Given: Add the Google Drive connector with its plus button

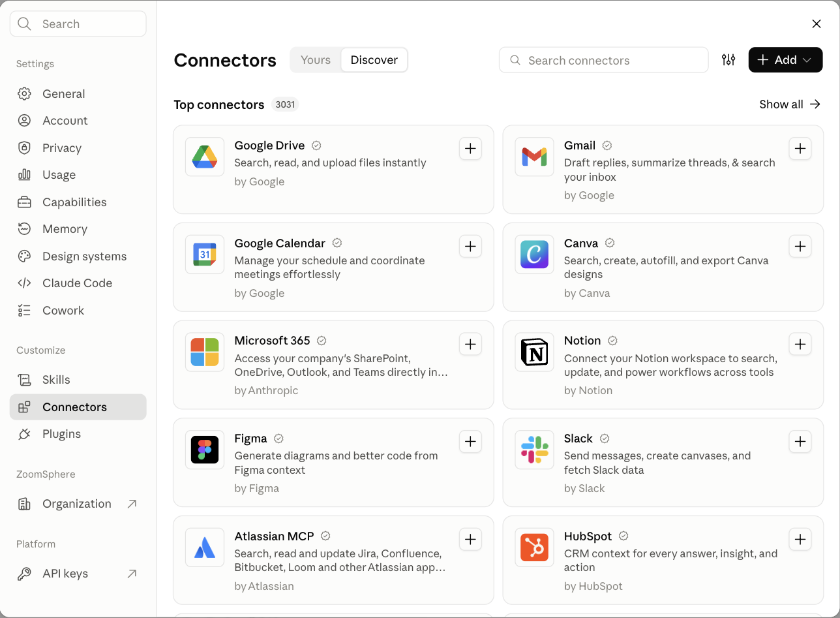Looking at the screenshot, I should point(470,149).
